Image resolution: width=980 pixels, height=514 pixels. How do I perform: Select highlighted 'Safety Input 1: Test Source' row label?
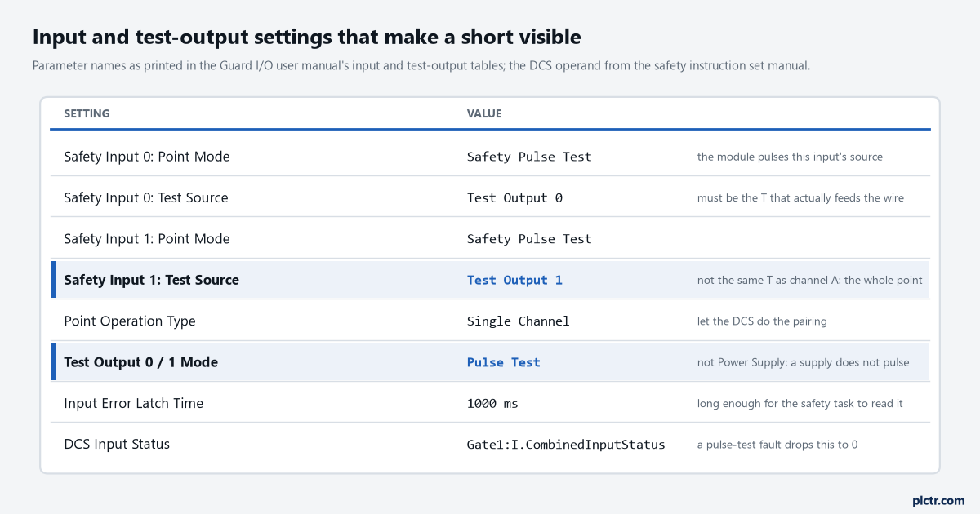(151, 280)
